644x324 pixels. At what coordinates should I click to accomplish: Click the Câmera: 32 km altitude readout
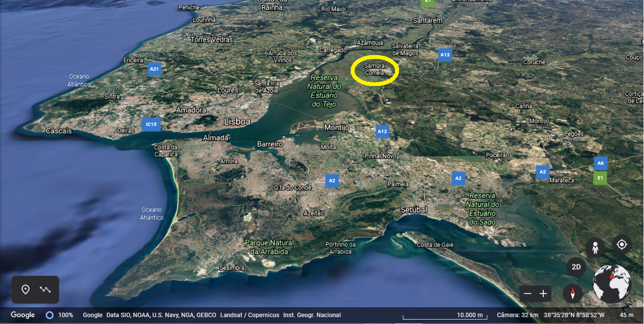click(517, 315)
